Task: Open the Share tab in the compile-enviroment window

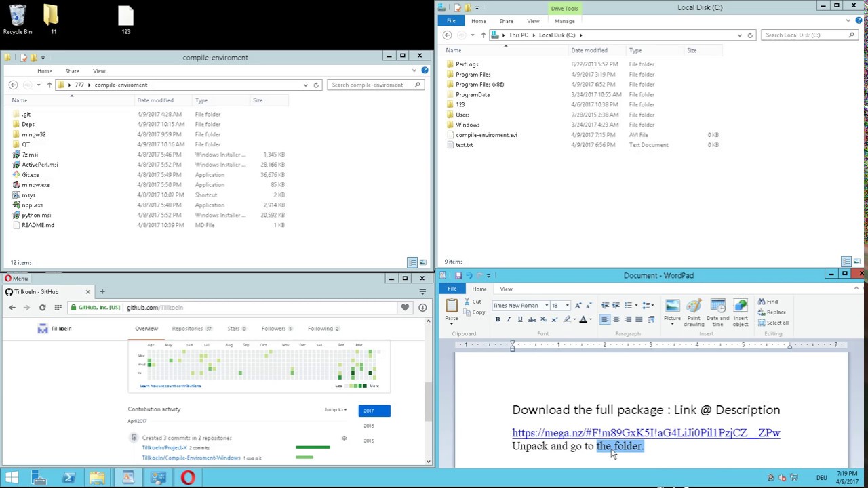Action: point(72,71)
